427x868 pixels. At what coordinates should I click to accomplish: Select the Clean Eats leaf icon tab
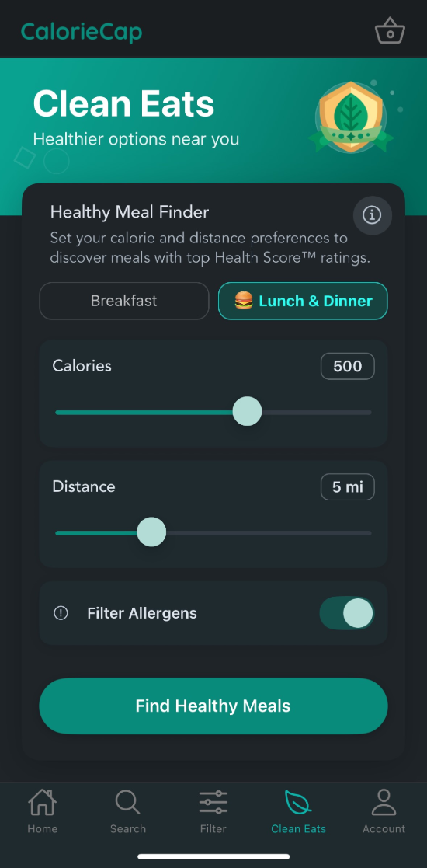click(x=299, y=802)
